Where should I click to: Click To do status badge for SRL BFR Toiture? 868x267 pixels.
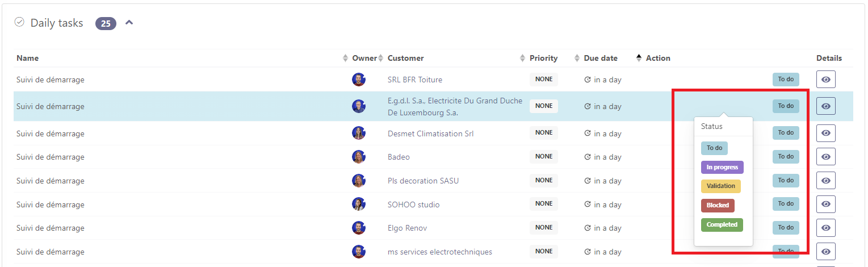785,80
